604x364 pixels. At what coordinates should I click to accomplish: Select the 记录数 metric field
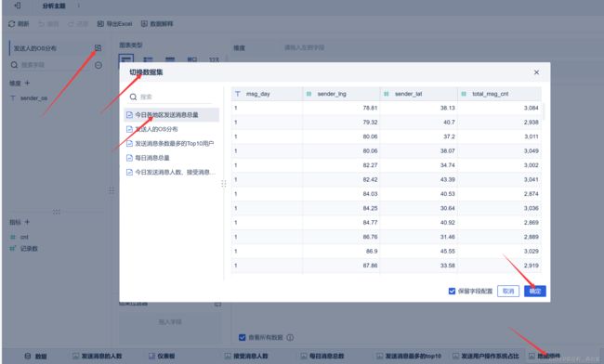click(x=29, y=249)
